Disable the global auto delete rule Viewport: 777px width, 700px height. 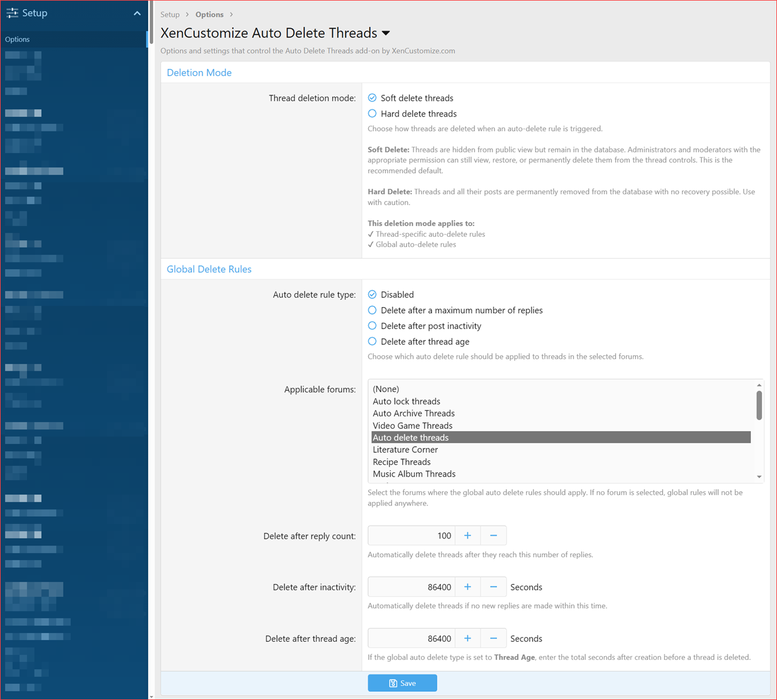tap(372, 294)
